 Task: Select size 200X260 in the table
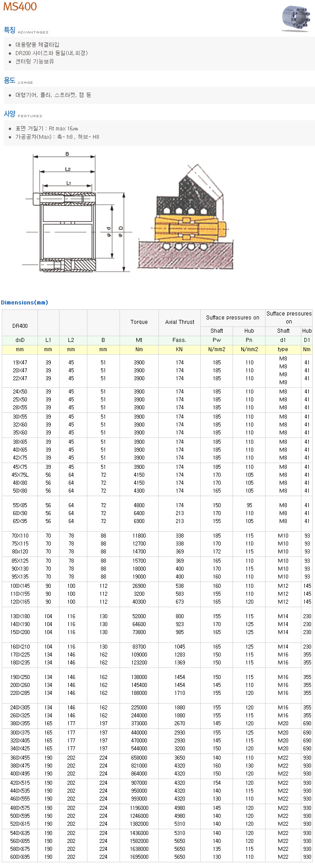20,685
